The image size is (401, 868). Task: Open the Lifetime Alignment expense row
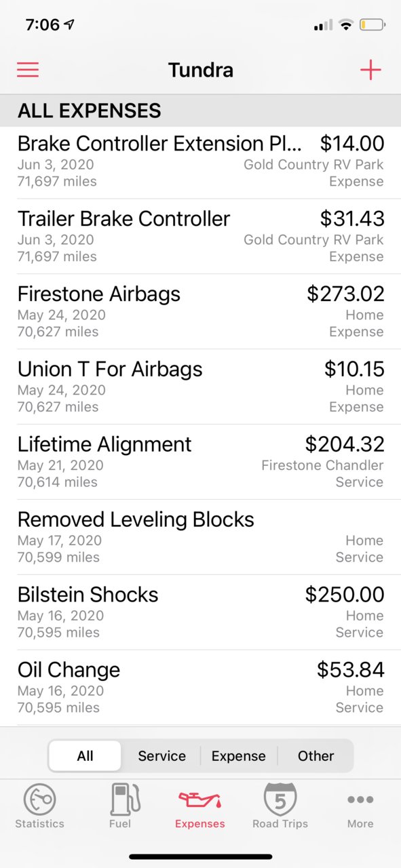click(x=200, y=462)
